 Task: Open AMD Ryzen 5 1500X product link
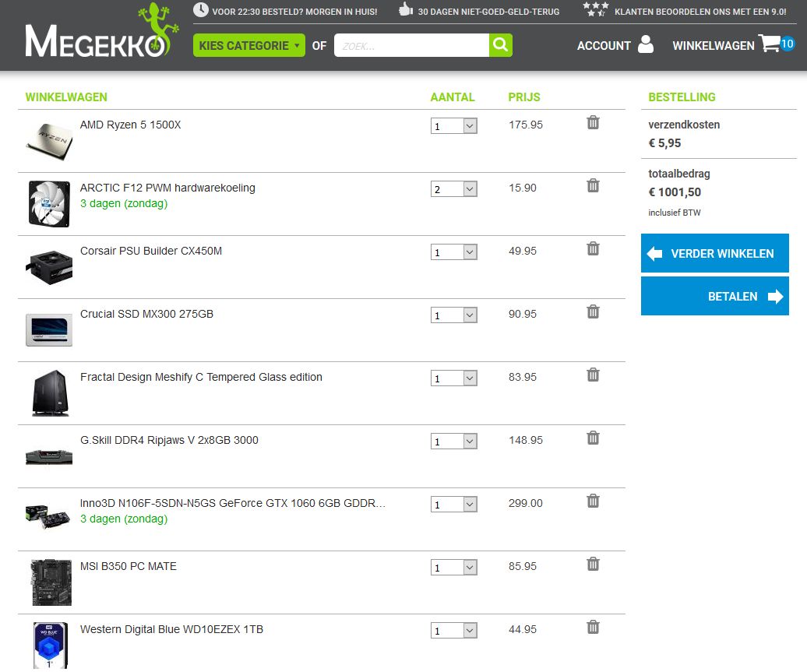click(131, 125)
